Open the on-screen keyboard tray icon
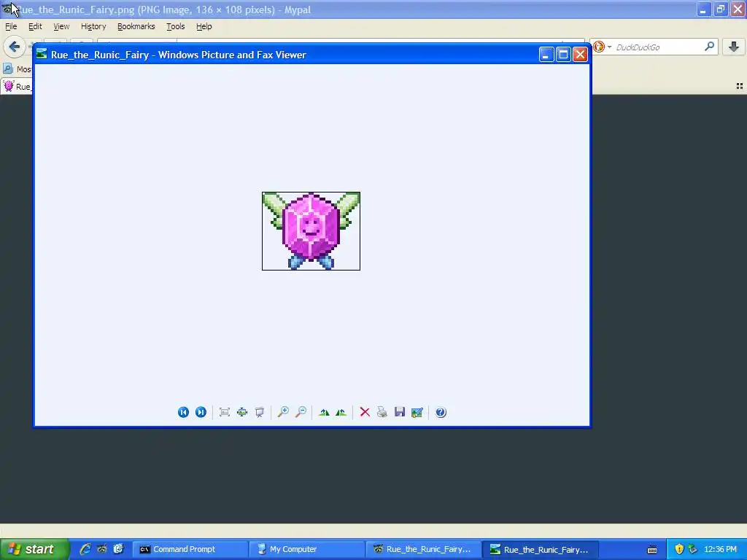The height and width of the screenshot is (560, 747). (652, 550)
